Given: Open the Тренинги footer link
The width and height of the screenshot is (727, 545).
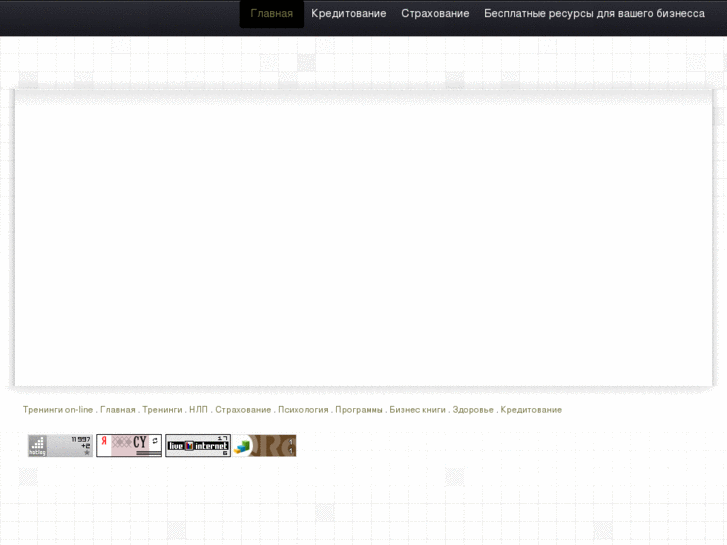Looking at the screenshot, I should 162,410.
